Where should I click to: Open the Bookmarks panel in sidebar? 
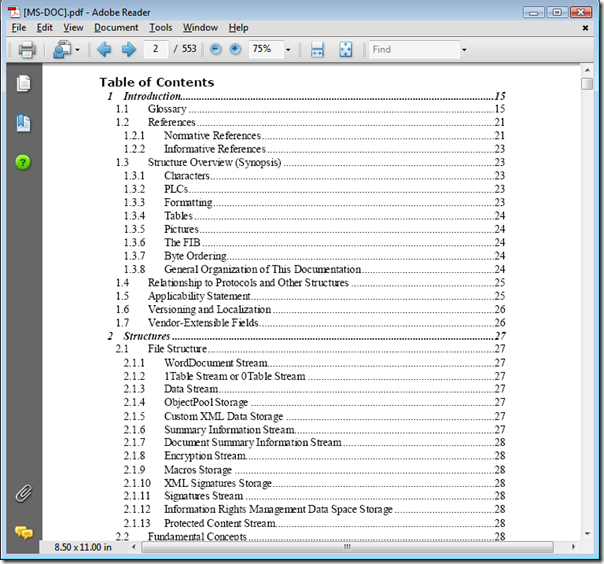click(x=23, y=123)
